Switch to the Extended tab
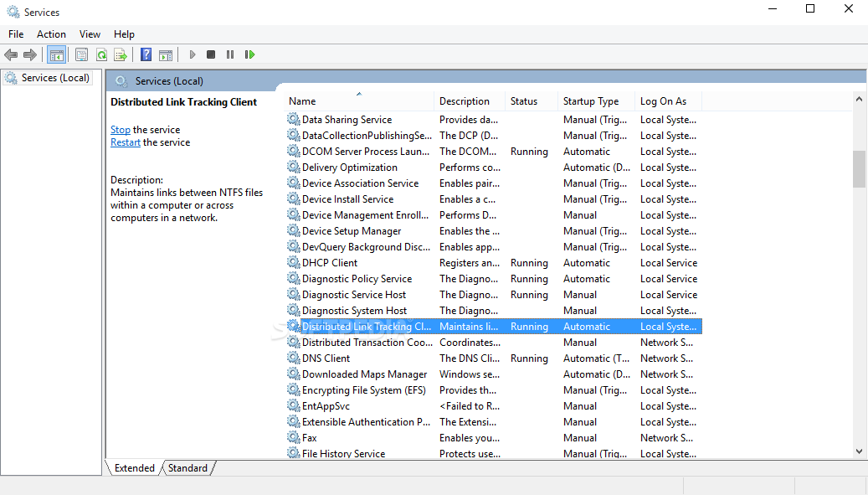This screenshot has width=868, height=495. click(x=135, y=468)
